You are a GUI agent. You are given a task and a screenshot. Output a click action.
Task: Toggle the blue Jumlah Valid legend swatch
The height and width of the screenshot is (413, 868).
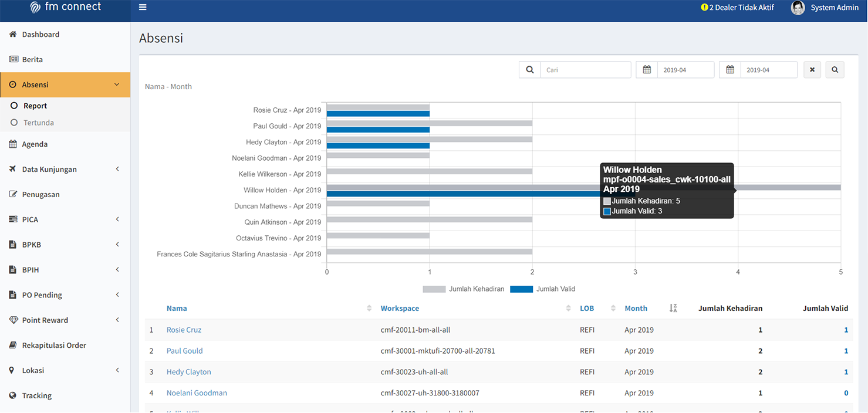tap(521, 289)
